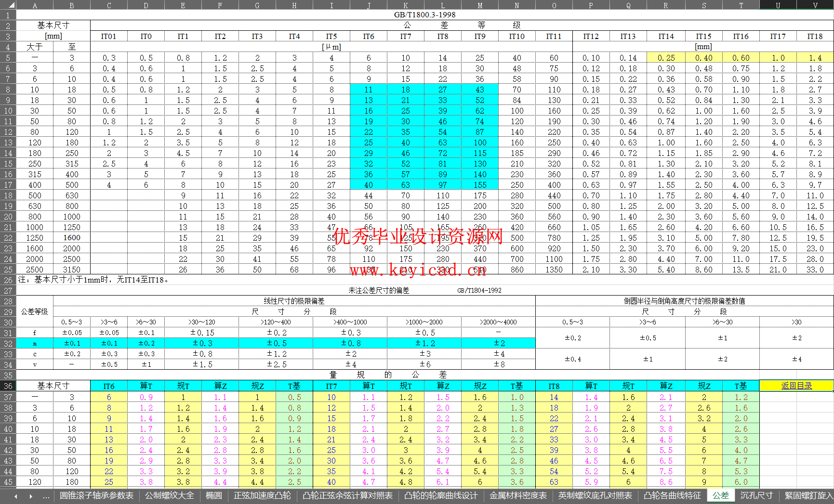Image resolution: width=834 pixels, height=504 pixels.
Task: Click the 返回目录 hyperlink
Action: (x=796, y=386)
